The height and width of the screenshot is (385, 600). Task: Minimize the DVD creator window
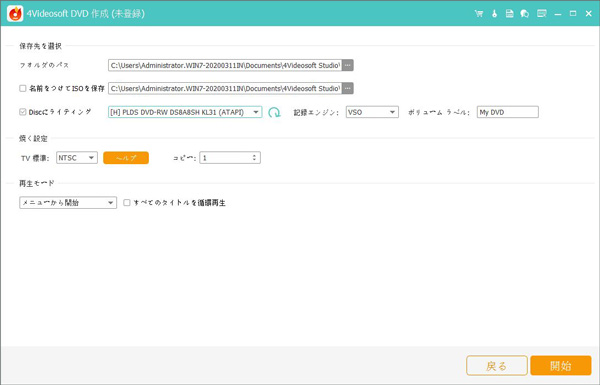pos(558,14)
